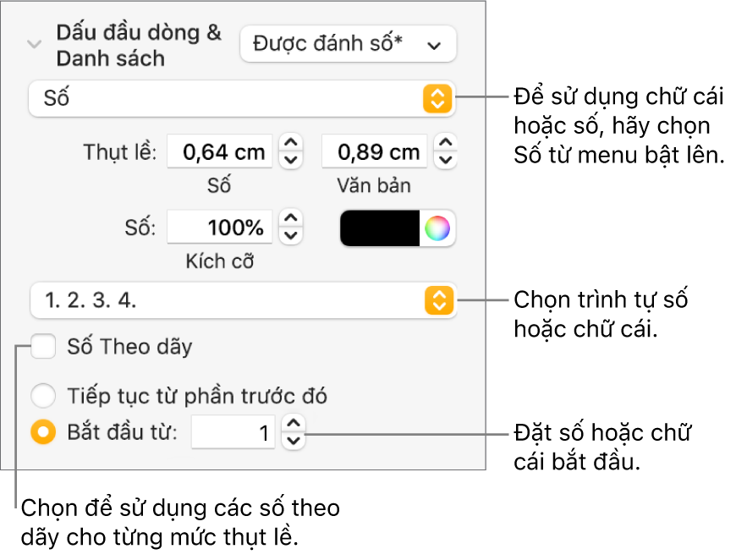Screen dimensions: 736x560
Task: Click the 0,89 cm Văn bản indent field
Action: [x=374, y=152]
